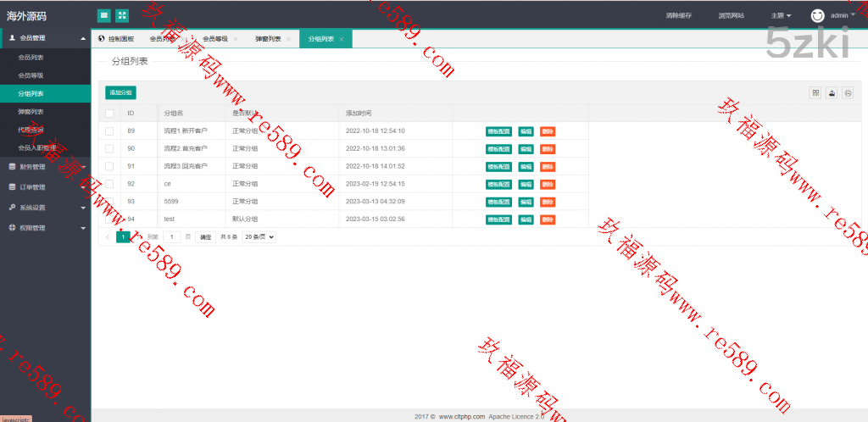Click the admin smiley avatar icon
This screenshot has width=868, height=422.
[x=817, y=15]
